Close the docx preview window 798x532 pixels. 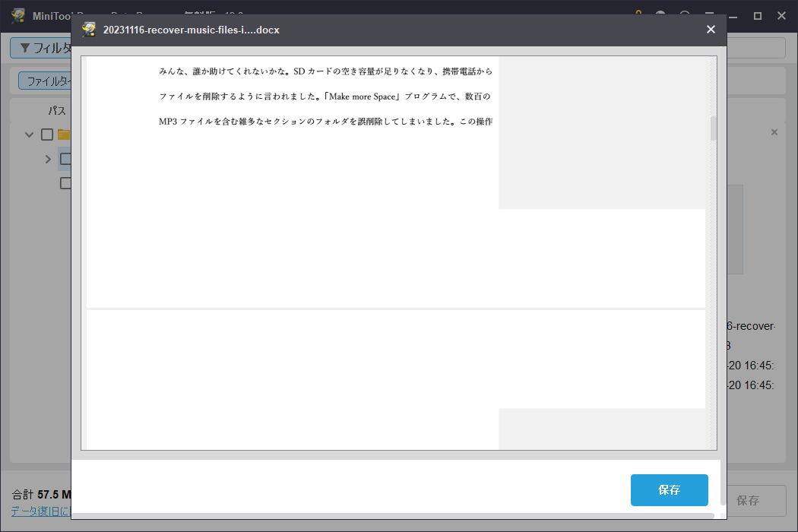coord(711,30)
